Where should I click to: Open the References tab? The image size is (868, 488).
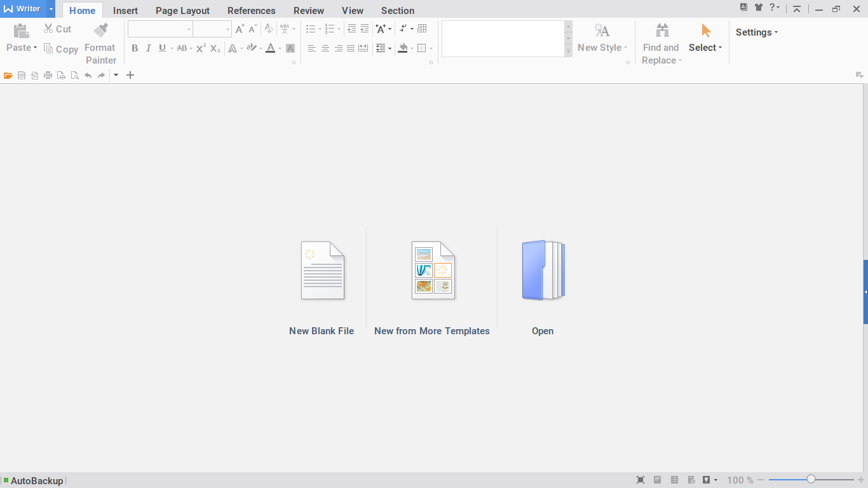[x=251, y=11]
